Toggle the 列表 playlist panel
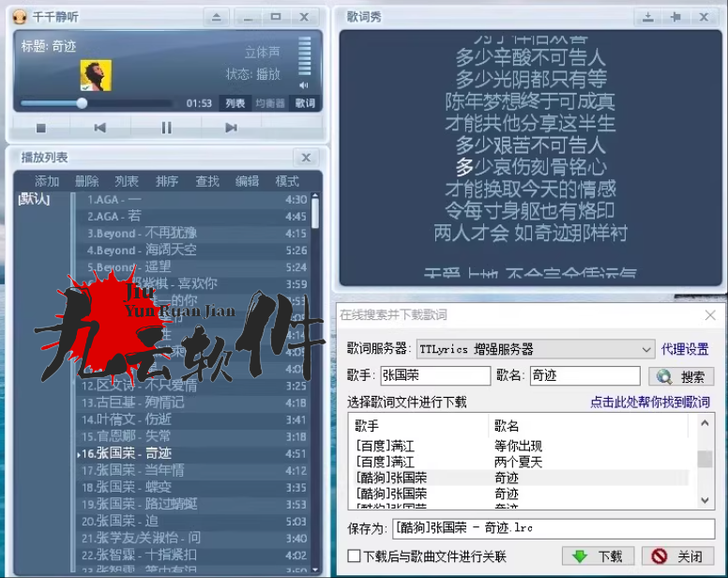 [235, 103]
